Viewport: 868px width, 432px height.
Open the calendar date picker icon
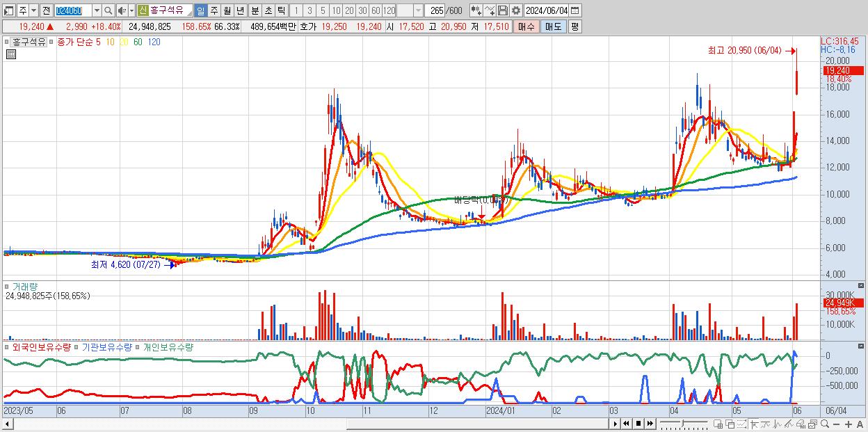coord(575,10)
